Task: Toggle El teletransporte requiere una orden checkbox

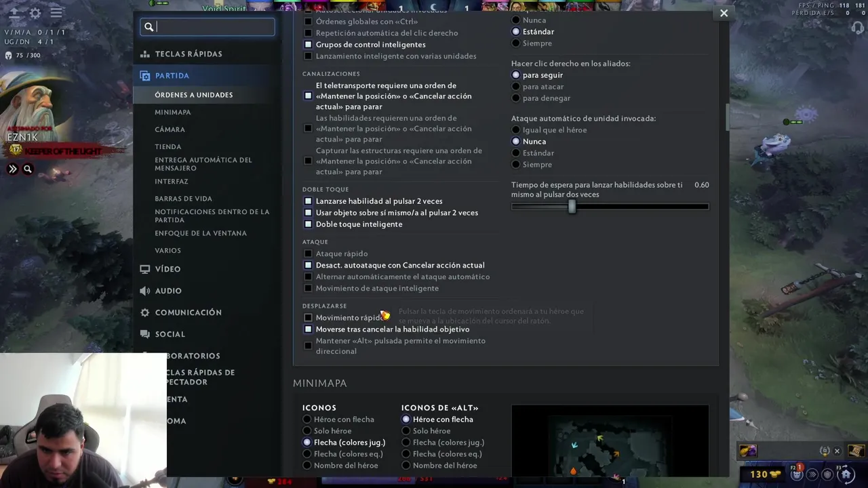Action: point(309,96)
